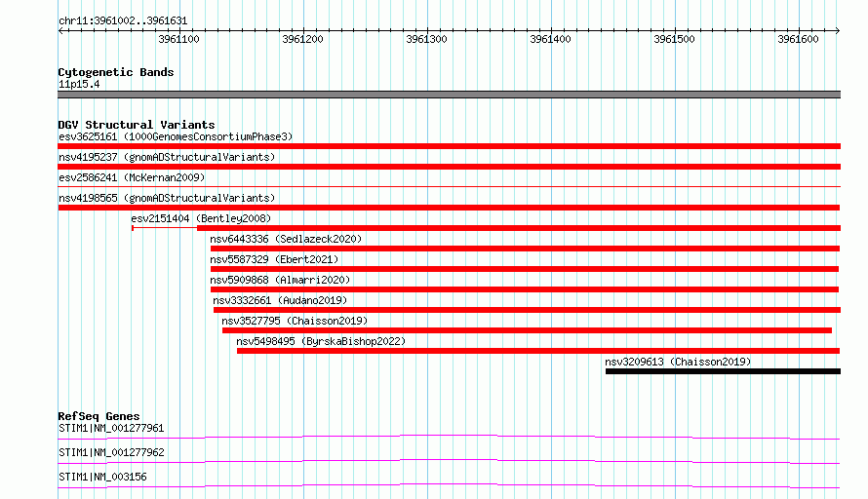Screen dimensions: 868x499
Task: Click the chr11:3961002..3961631 position label
Action: click(x=123, y=21)
